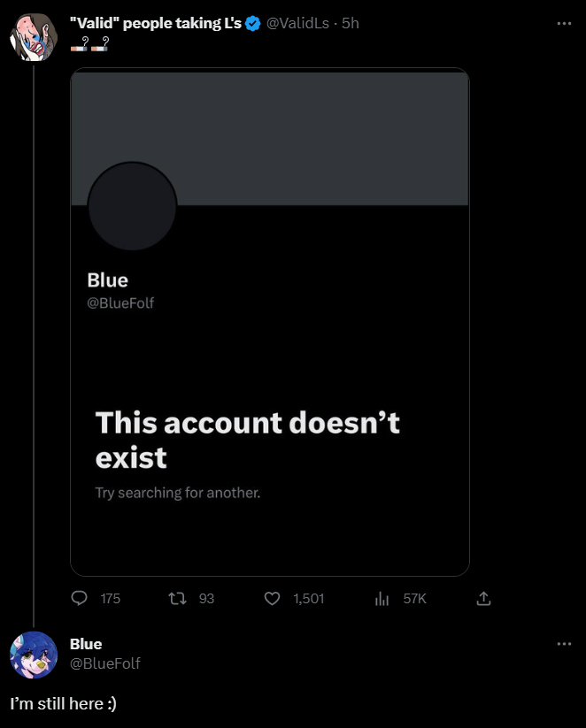Open the reply icon on ValidLs tweet
Image resolution: width=586 pixels, height=728 pixels.
point(79,598)
